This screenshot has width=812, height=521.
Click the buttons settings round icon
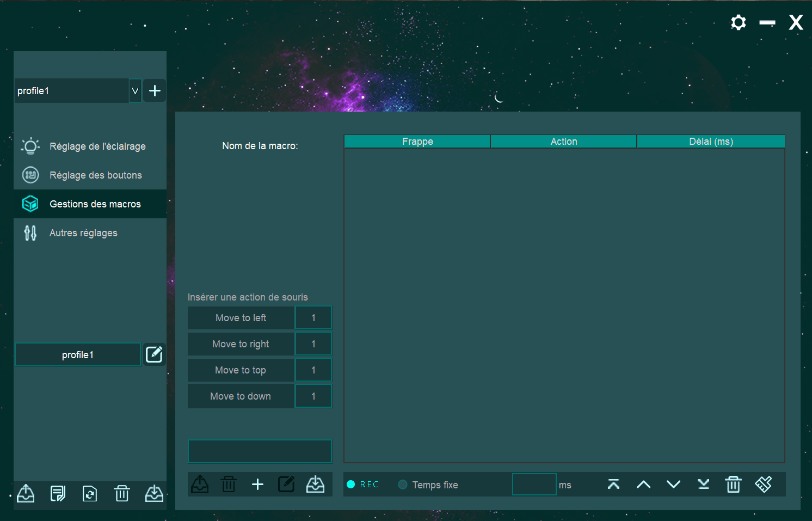30,175
